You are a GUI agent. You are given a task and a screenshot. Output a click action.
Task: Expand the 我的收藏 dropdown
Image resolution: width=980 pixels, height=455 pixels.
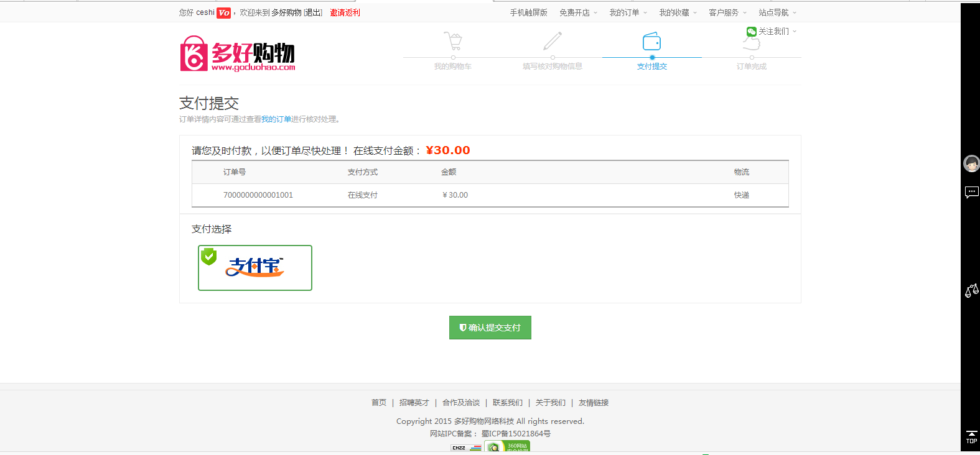[678, 12]
